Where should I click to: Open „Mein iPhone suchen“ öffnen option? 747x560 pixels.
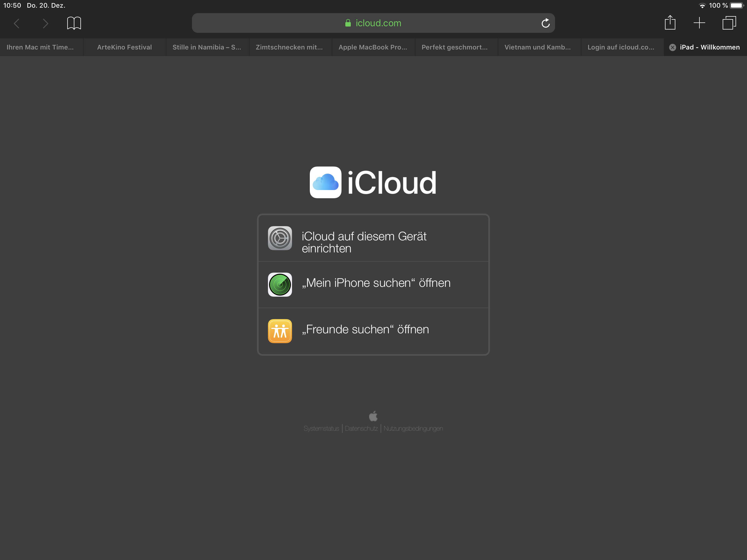[376, 283]
